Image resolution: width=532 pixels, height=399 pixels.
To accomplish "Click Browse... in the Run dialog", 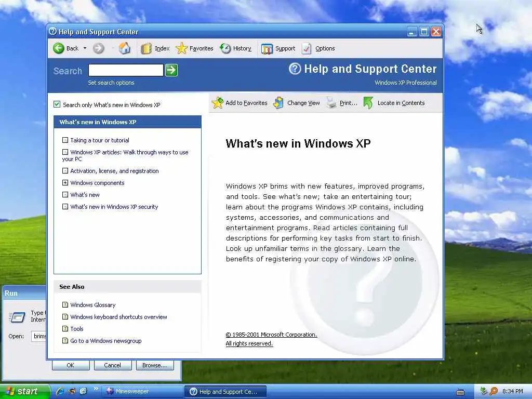I will [x=155, y=365].
